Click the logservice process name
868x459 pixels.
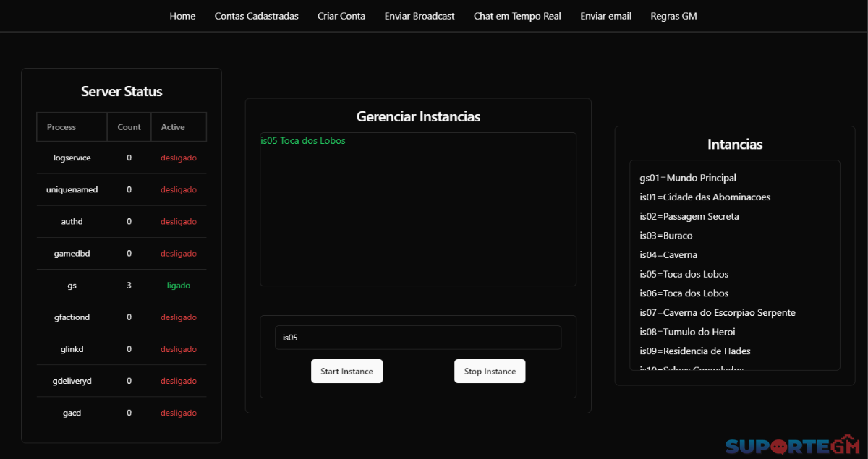(72, 158)
